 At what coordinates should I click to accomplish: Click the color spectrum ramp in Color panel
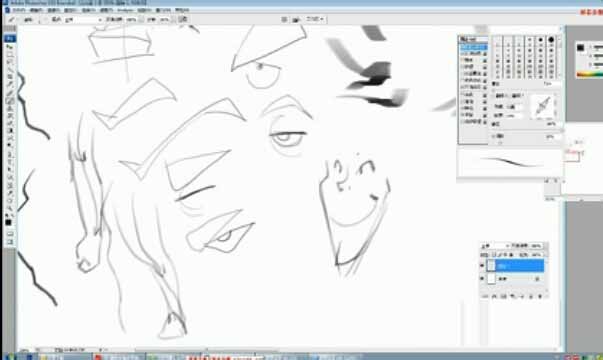[x=589, y=75]
